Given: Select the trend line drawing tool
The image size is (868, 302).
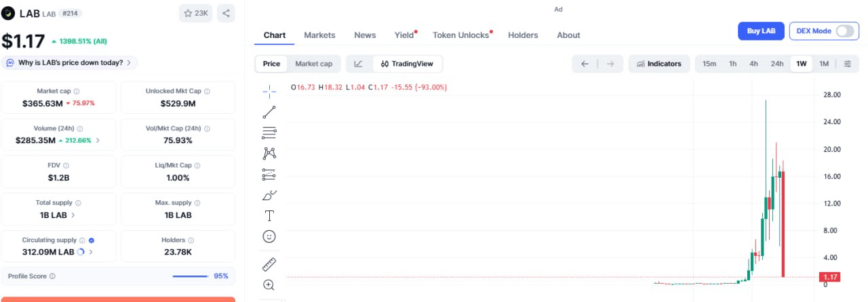Looking at the screenshot, I should click(x=269, y=113).
